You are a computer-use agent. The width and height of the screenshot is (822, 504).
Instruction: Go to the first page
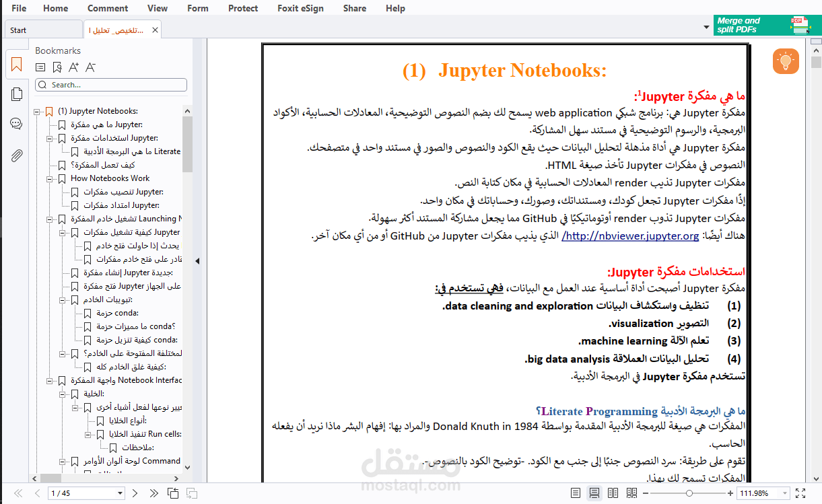[18, 493]
